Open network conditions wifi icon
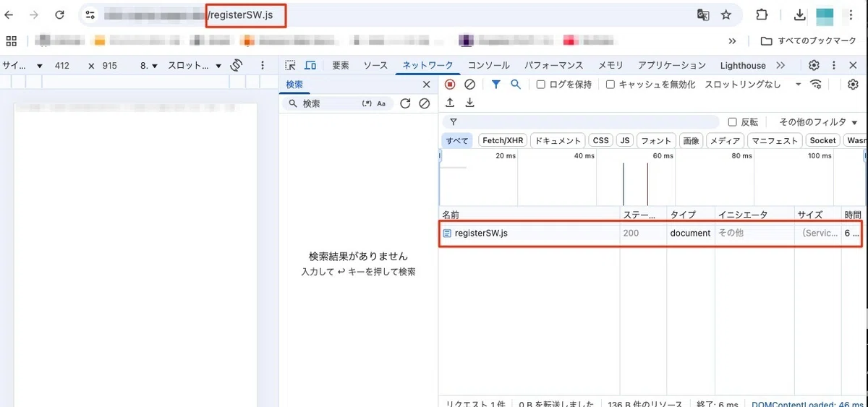The width and height of the screenshot is (868, 407). [x=816, y=85]
